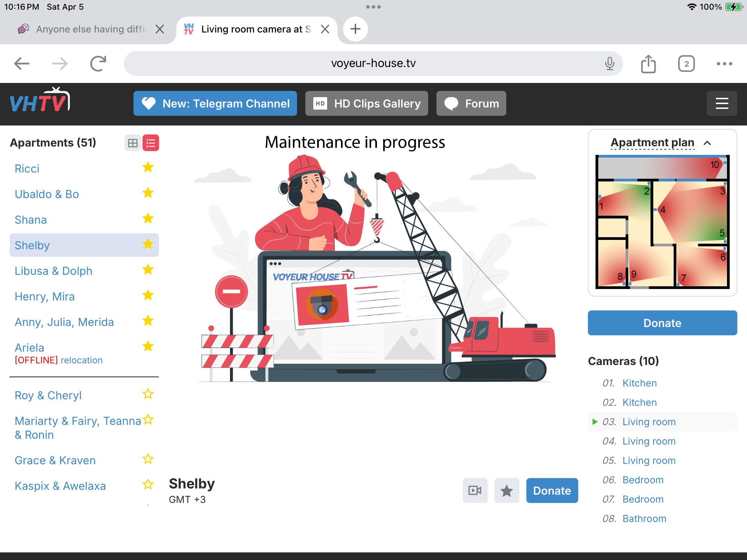The width and height of the screenshot is (747, 560).
Task: Go back to the previous page
Action: point(22,64)
